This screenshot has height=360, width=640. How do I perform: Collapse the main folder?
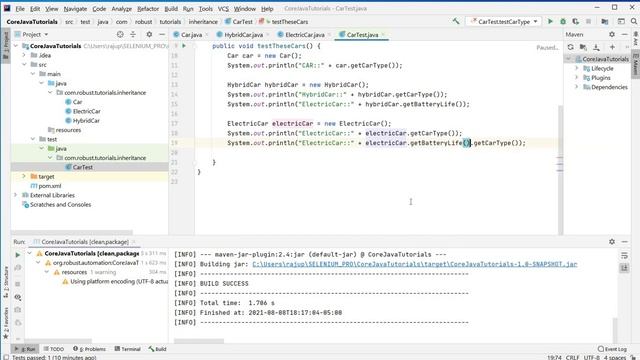(x=33, y=74)
